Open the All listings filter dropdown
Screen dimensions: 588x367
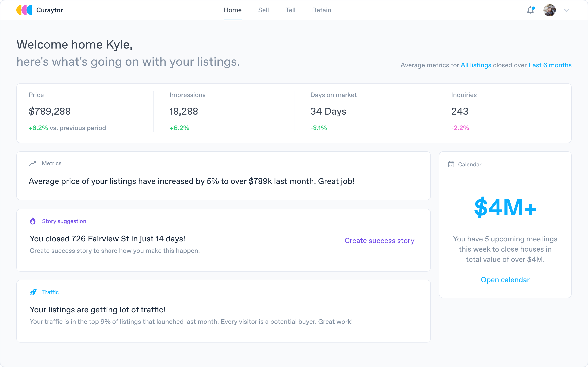click(476, 65)
